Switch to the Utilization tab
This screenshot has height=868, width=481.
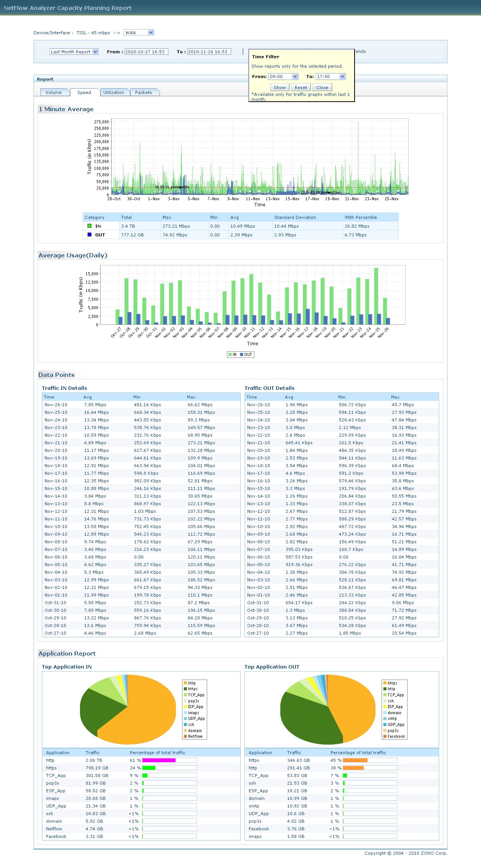tap(113, 93)
